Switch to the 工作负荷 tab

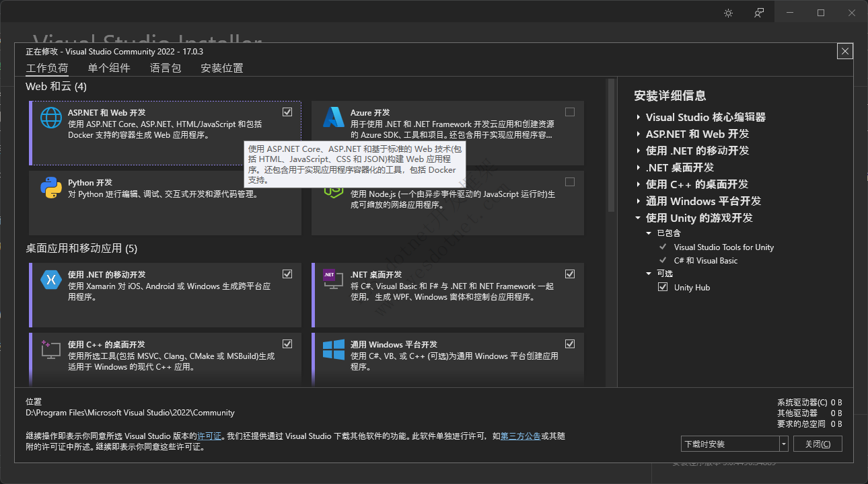47,68
